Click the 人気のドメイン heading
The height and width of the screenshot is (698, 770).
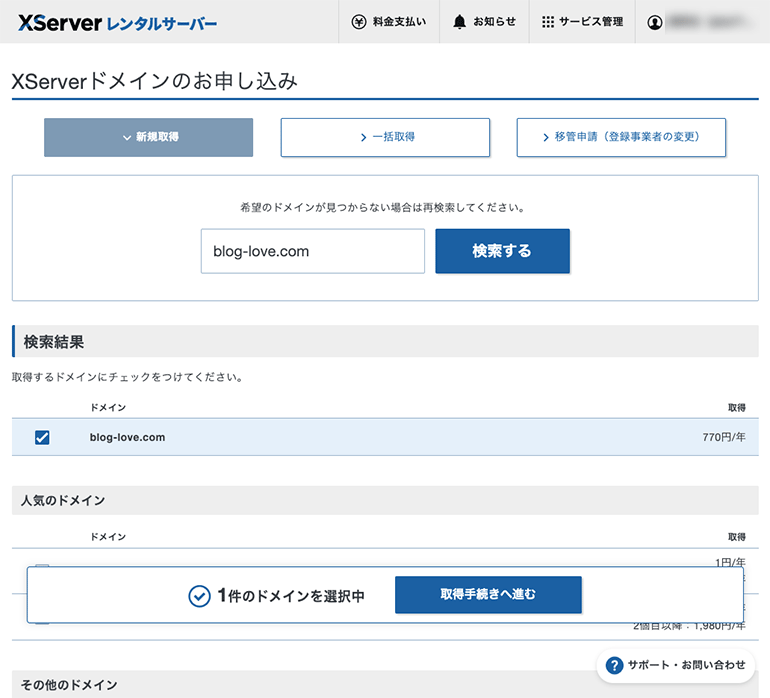tap(63, 500)
